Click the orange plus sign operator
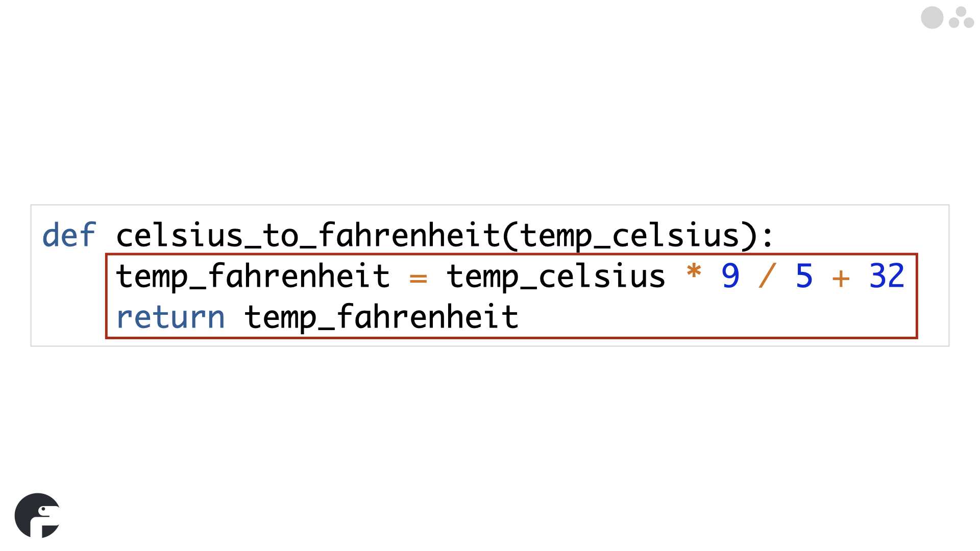Viewport: 980px width, 551px height. [841, 279]
